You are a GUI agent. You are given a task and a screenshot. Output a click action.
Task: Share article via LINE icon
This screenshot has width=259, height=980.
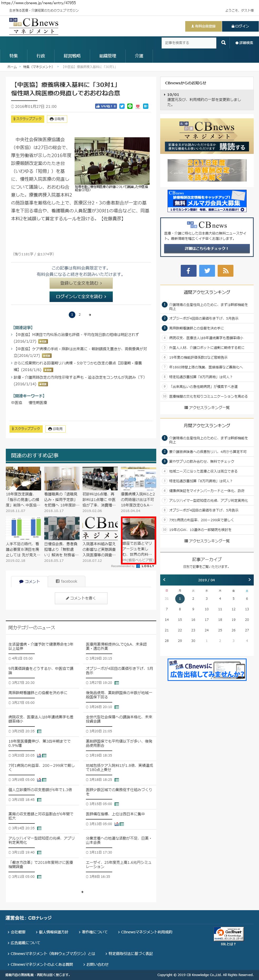130,106
